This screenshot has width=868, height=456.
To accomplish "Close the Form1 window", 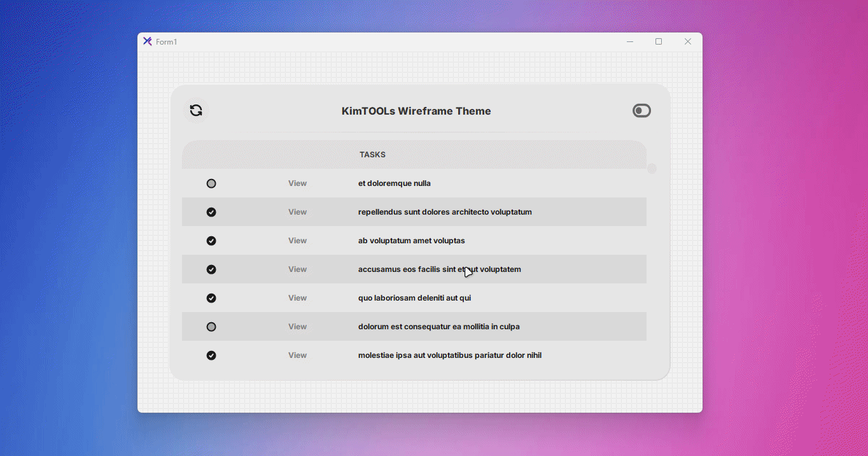I will point(687,41).
